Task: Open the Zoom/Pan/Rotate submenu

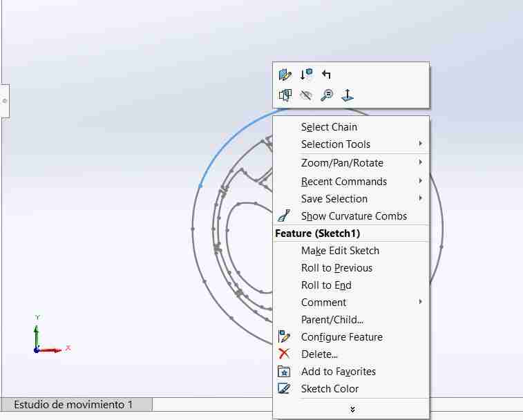Action: [351, 163]
